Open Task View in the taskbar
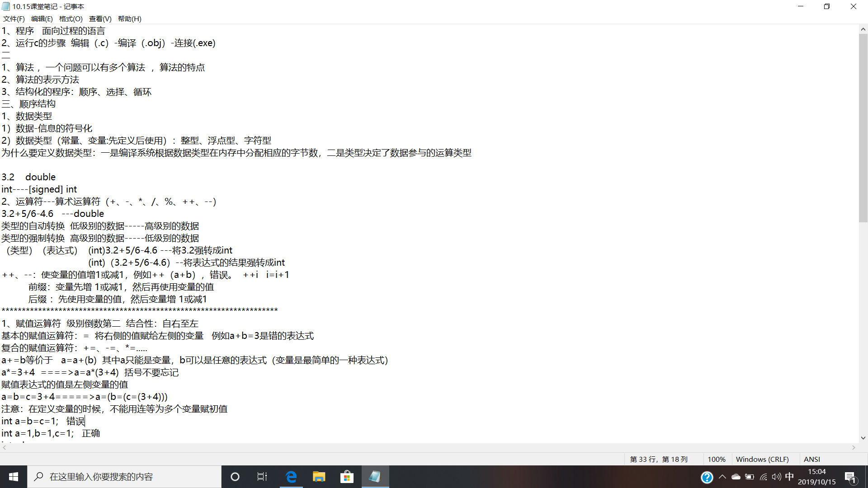Image resolution: width=868 pixels, height=488 pixels. (x=262, y=477)
